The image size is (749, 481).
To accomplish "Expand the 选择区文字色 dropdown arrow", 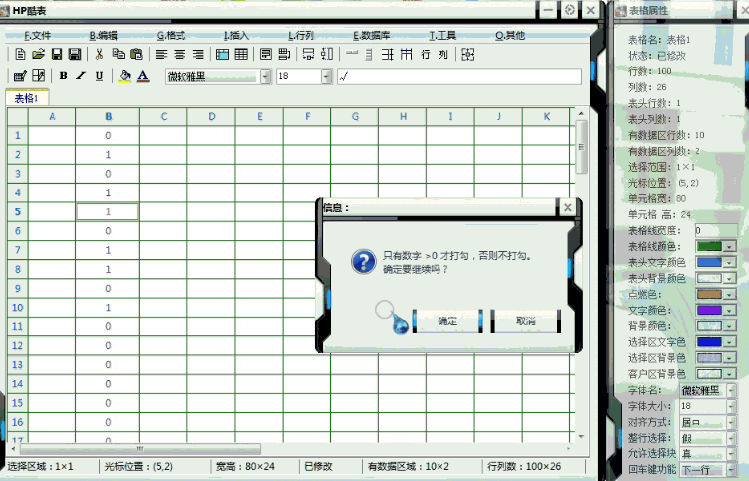I will [729, 342].
